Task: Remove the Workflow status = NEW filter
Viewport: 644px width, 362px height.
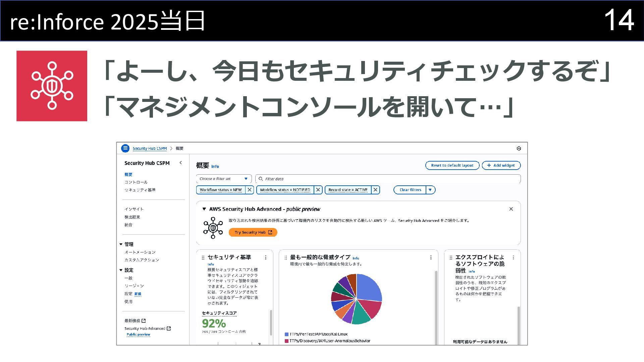Action: [x=250, y=190]
